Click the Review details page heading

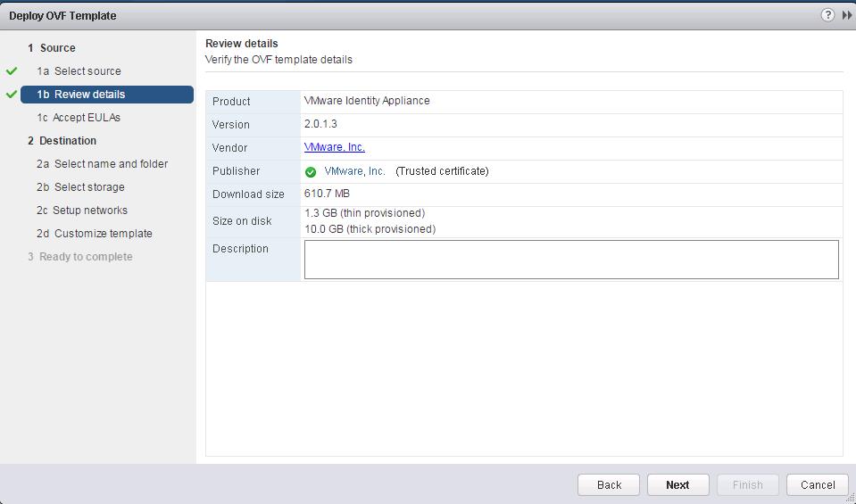coord(242,44)
